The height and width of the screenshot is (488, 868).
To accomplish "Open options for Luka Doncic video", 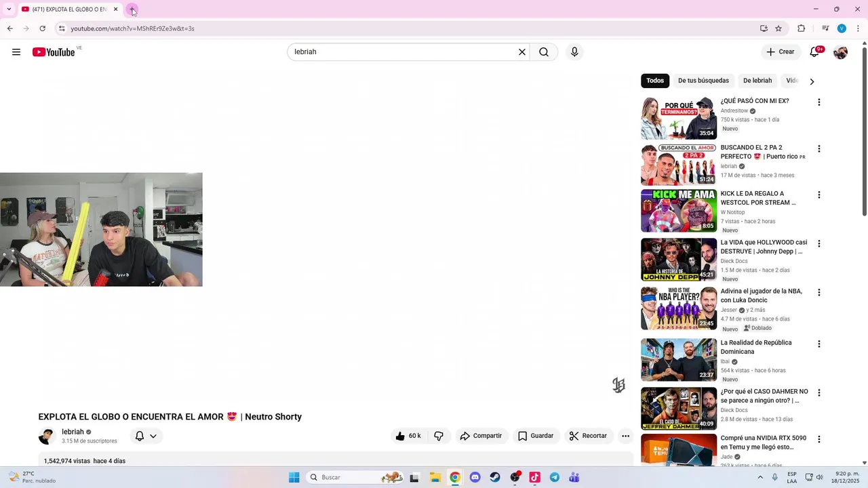I will pyautogui.click(x=818, y=292).
